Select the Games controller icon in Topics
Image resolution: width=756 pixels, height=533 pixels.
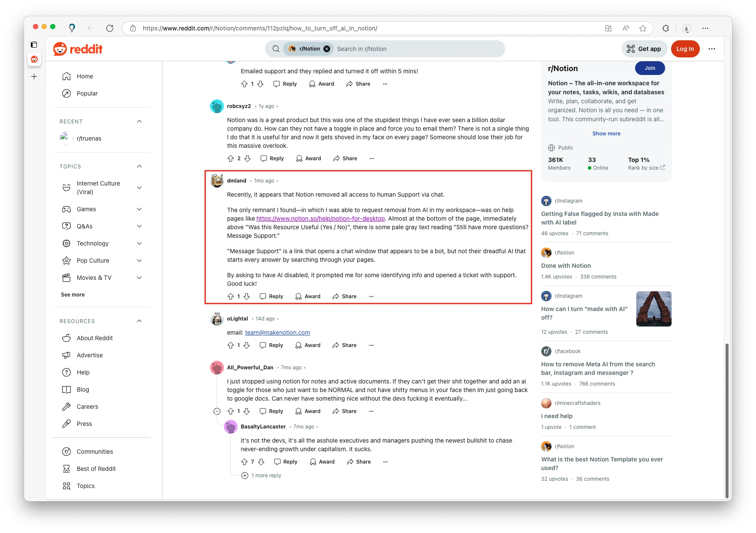[x=66, y=209]
